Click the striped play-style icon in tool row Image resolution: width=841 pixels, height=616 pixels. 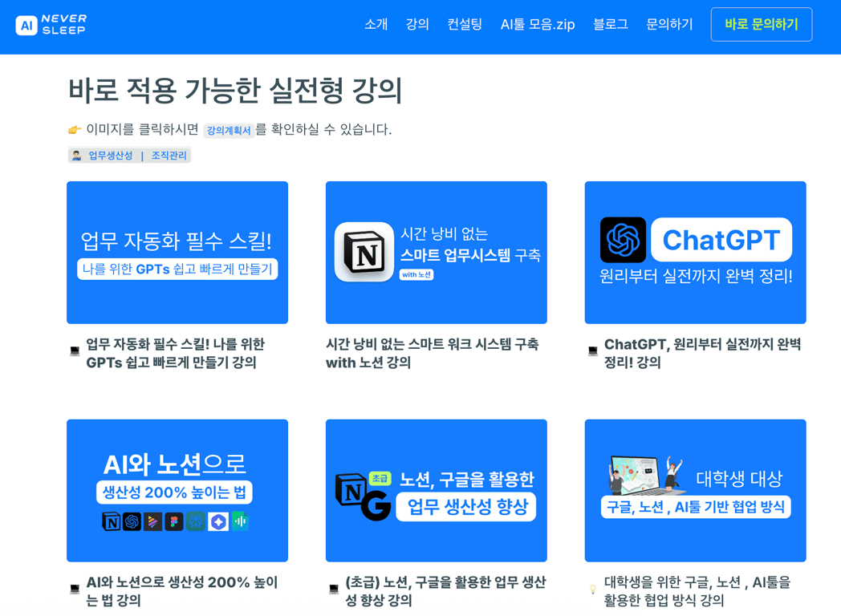pyautogui.click(x=152, y=521)
